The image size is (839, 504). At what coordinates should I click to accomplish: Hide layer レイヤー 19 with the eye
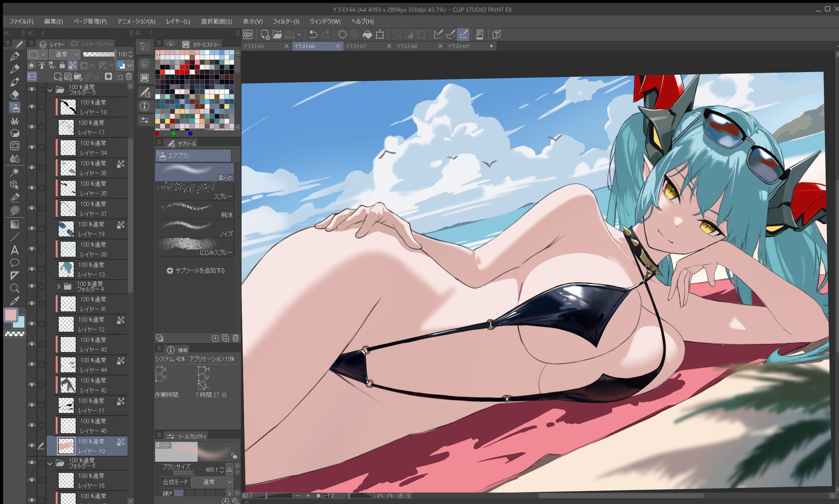tap(31, 228)
